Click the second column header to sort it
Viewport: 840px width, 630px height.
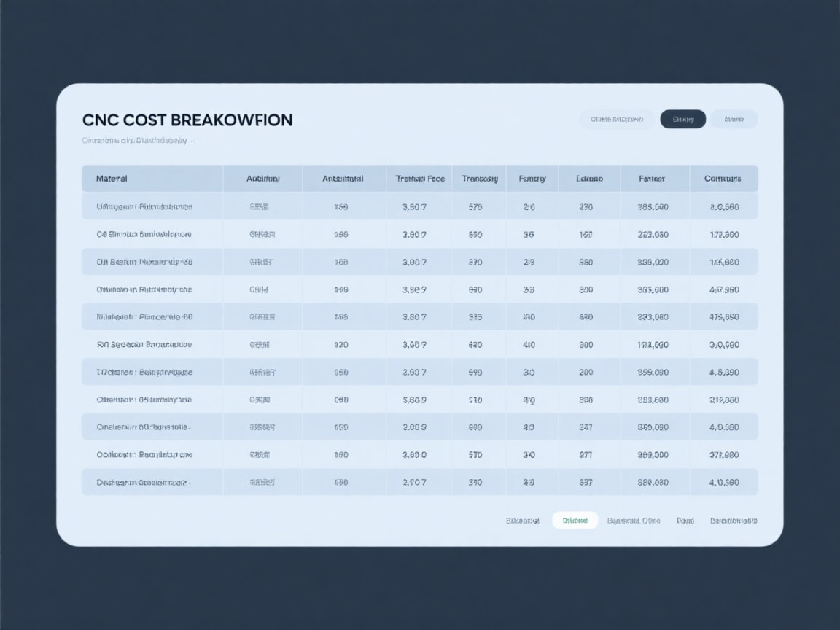(x=262, y=178)
